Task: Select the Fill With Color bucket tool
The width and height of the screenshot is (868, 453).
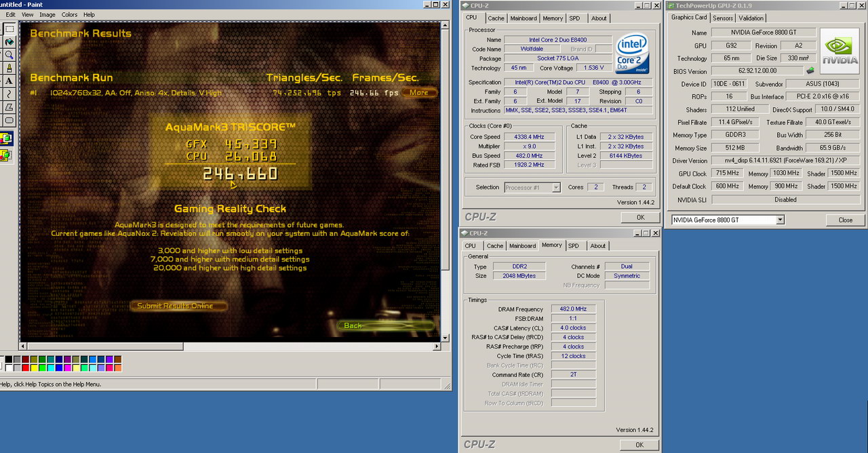Action: click(x=9, y=41)
